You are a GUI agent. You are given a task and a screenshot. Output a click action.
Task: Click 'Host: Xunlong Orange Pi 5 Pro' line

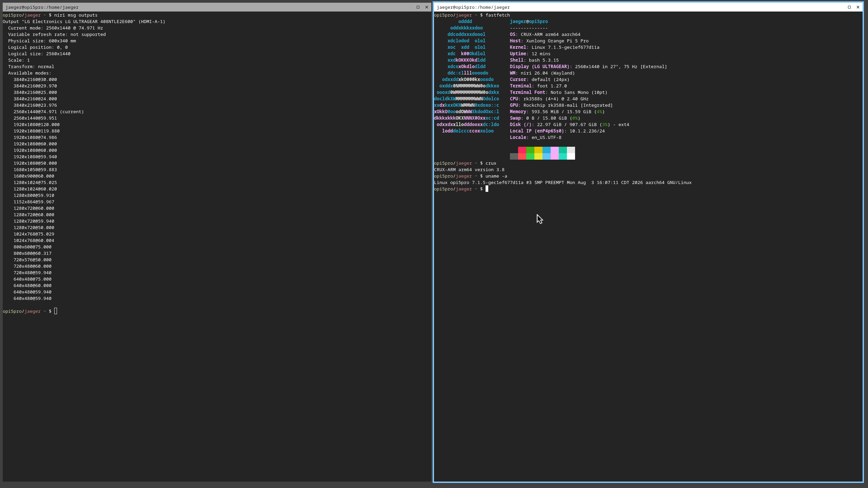549,41
